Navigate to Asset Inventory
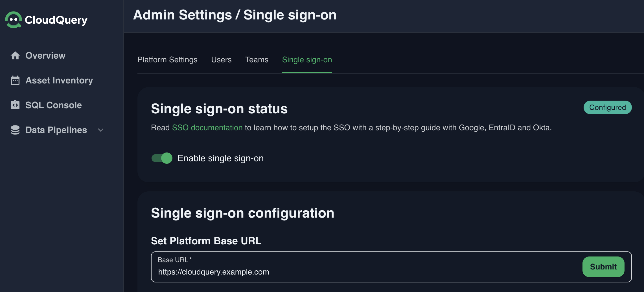 pos(59,80)
